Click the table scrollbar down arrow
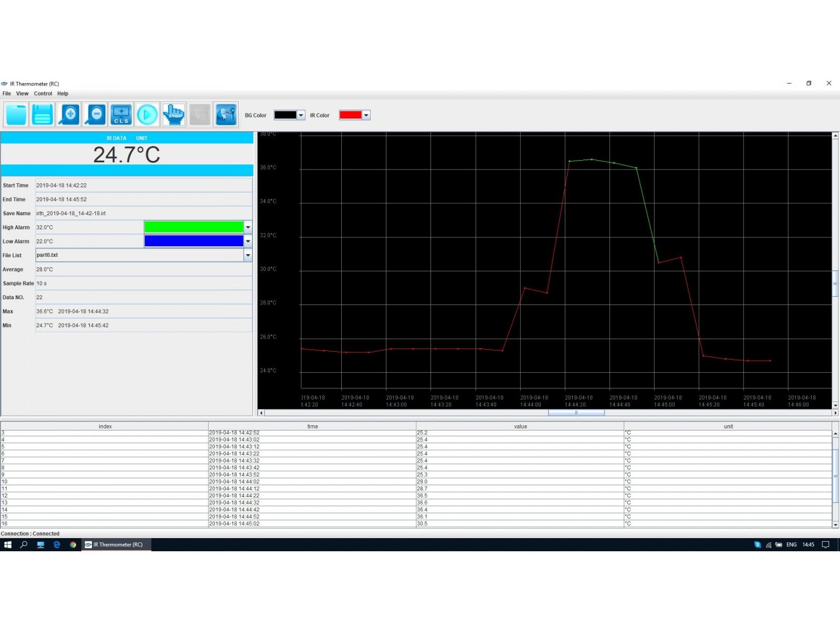Image resolution: width=840 pixels, height=630 pixels. click(835, 524)
